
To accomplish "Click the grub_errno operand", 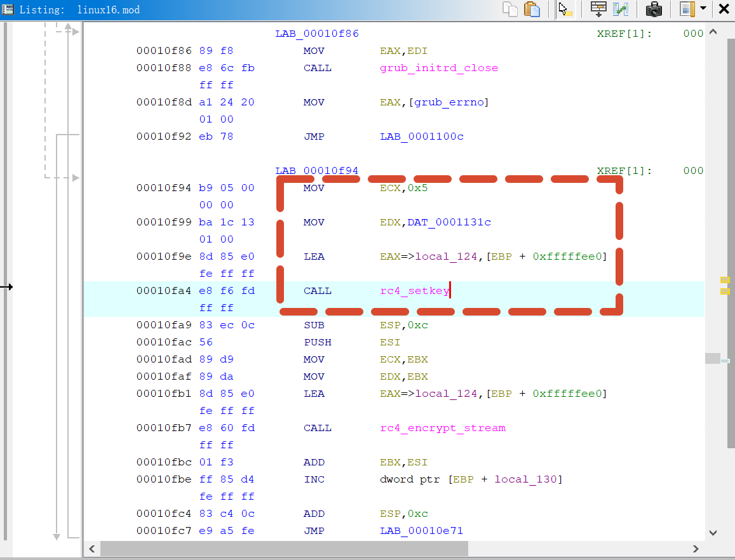I will click(x=448, y=102).
